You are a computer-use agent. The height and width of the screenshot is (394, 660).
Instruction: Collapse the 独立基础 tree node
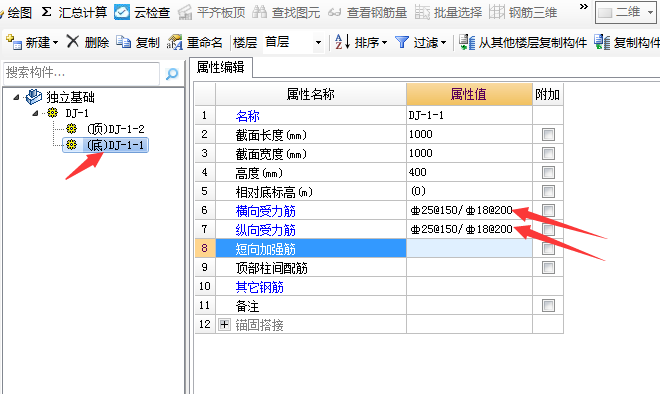[16, 97]
